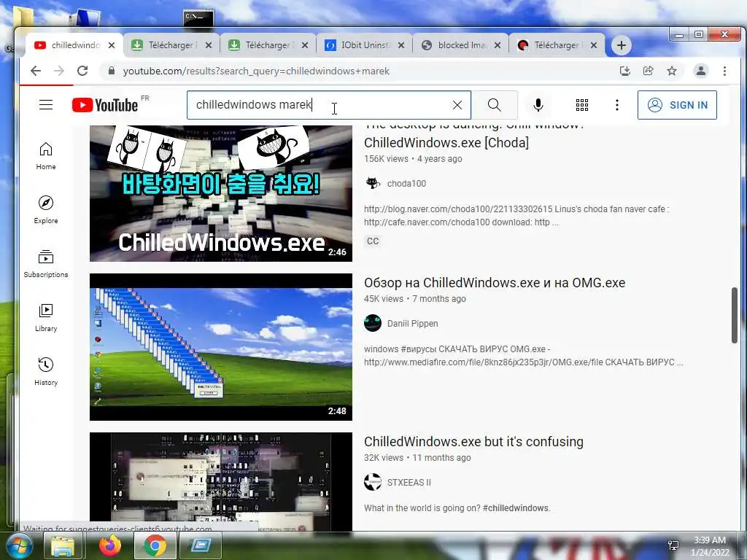Screen dimensions: 747x560
Task: Click the #chilledwindows hashtag link
Action: [516, 508]
